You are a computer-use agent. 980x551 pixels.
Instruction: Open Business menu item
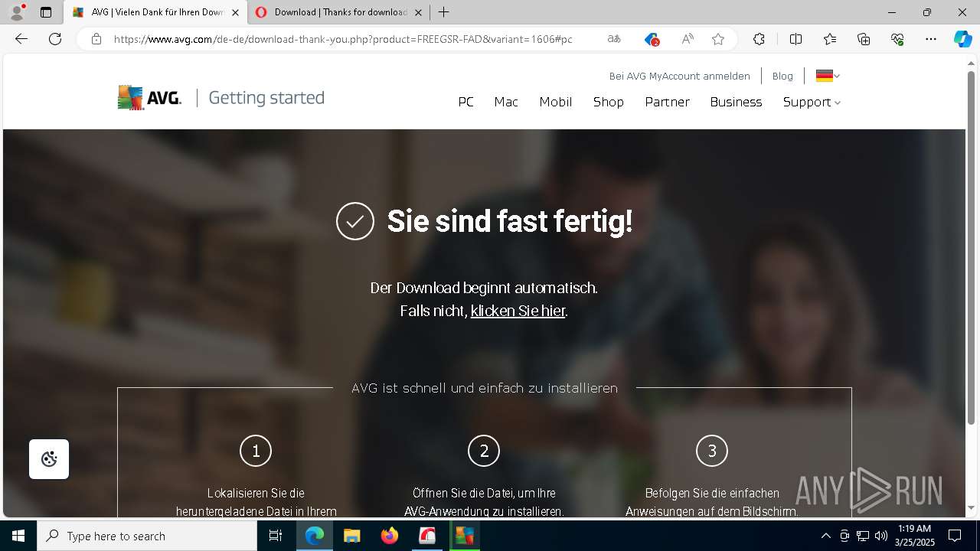point(736,102)
